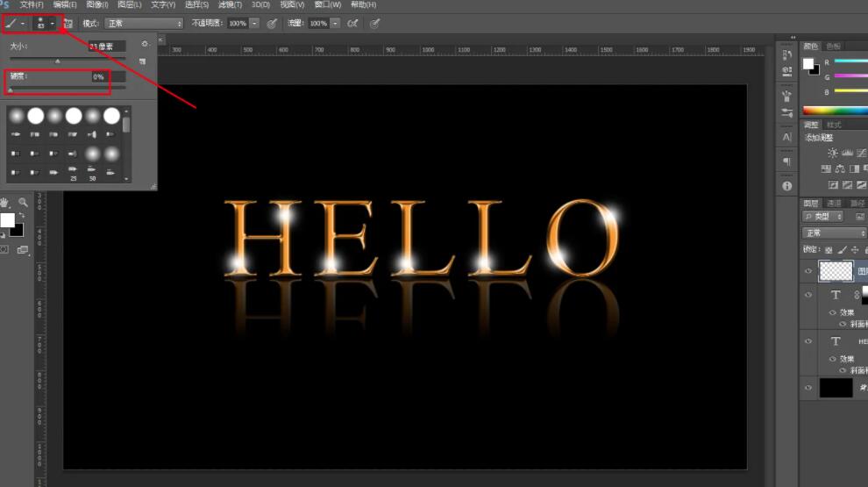Open the 滤镜(T) menu
This screenshot has height=487, width=868.
point(230,5)
